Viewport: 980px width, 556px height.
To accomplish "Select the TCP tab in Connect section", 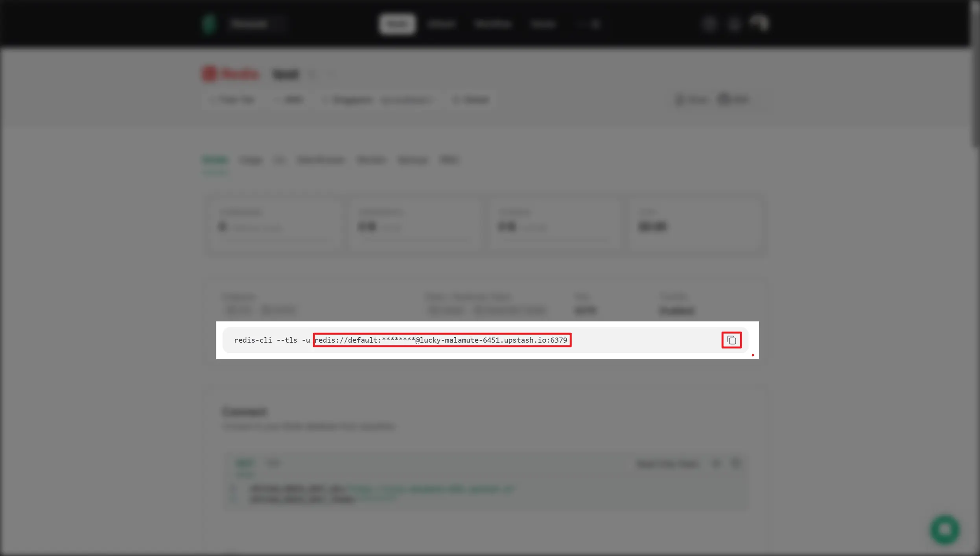I will (273, 463).
